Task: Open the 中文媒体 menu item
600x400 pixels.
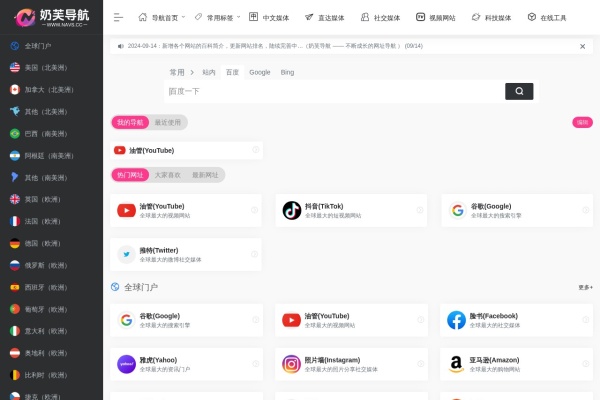Action: 269,18
